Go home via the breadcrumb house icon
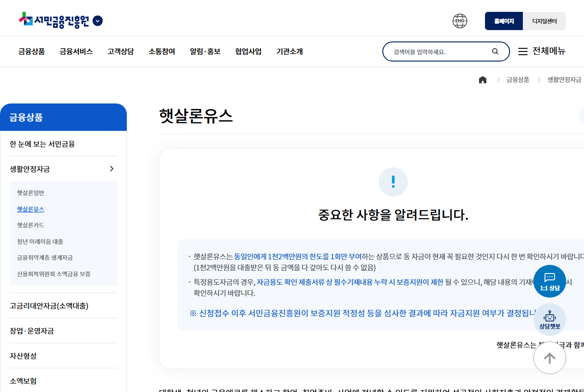 click(483, 80)
